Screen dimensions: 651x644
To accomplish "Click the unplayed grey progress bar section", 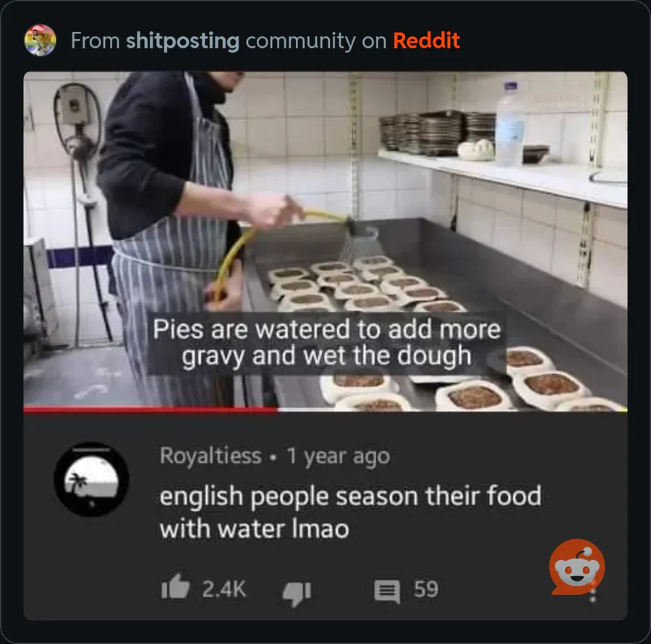I will 451,410.
